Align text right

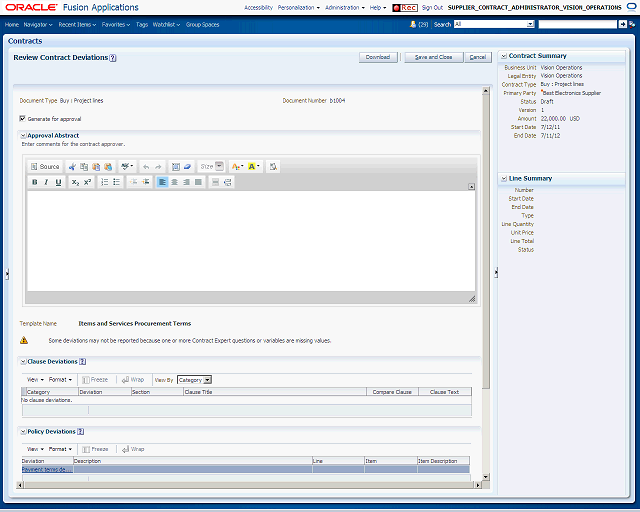(186, 182)
